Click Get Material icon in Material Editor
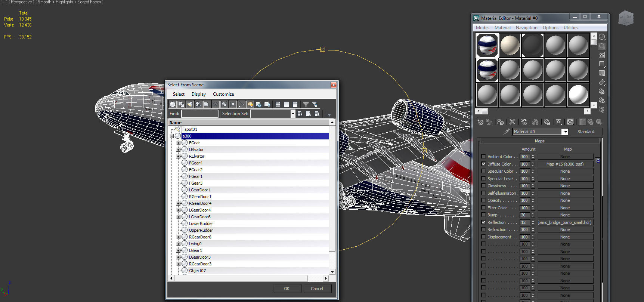 tap(480, 122)
